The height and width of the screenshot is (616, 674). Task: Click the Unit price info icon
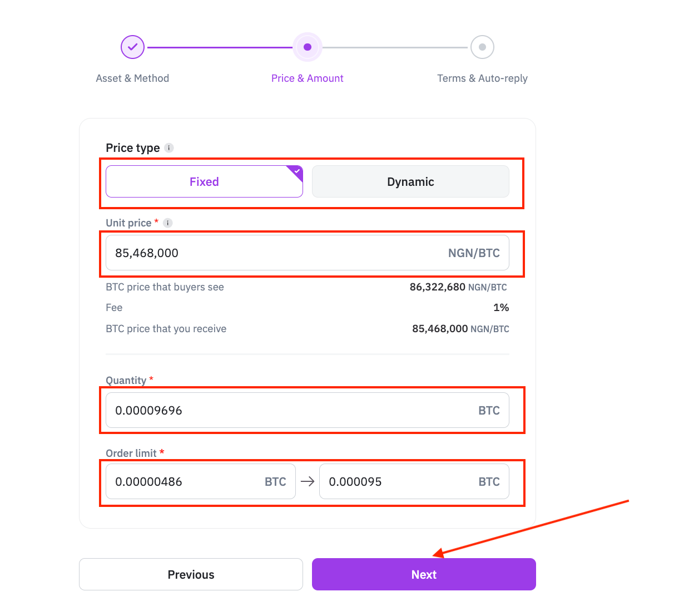tap(167, 223)
